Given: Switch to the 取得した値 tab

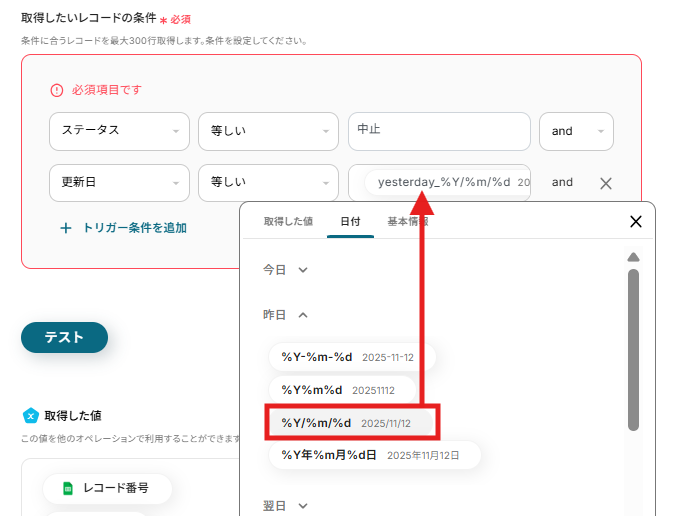Looking at the screenshot, I should [x=288, y=222].
